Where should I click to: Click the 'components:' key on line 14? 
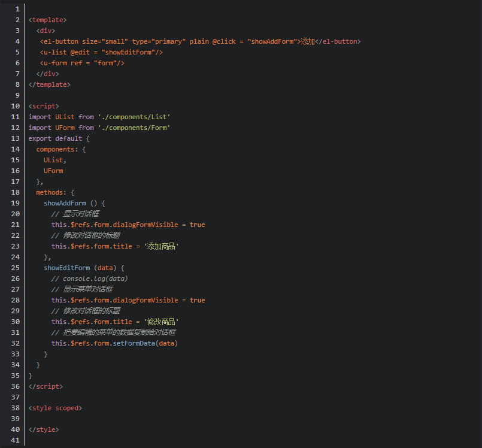57,150
